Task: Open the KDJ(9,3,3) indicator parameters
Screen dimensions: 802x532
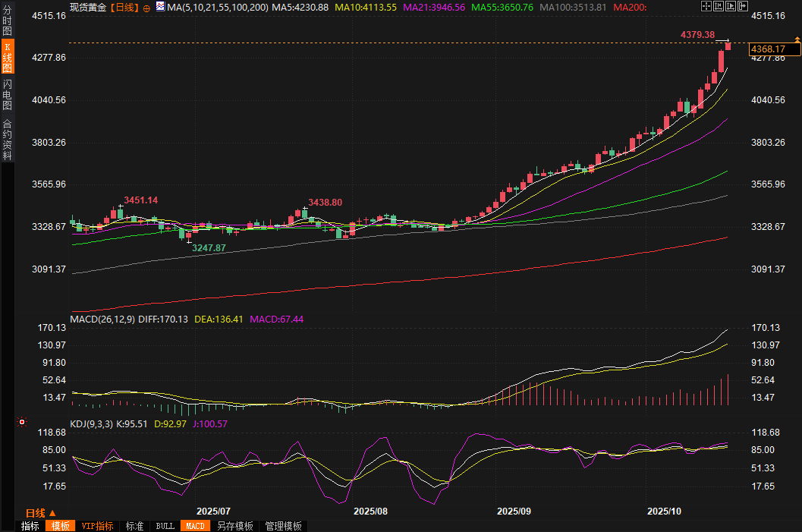Action: [91, 424]
